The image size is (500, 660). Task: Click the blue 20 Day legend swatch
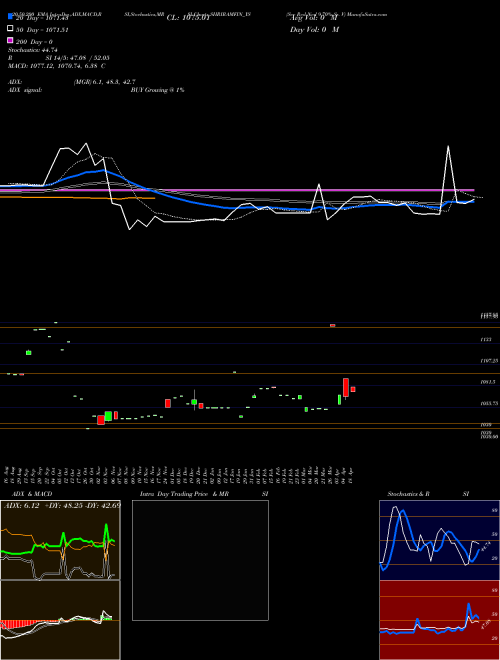10,16
